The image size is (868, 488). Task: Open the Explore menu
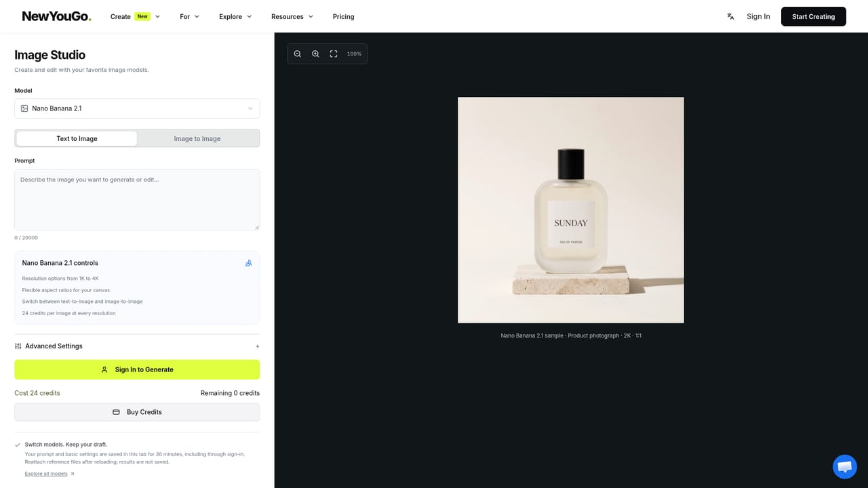[235, 16]
